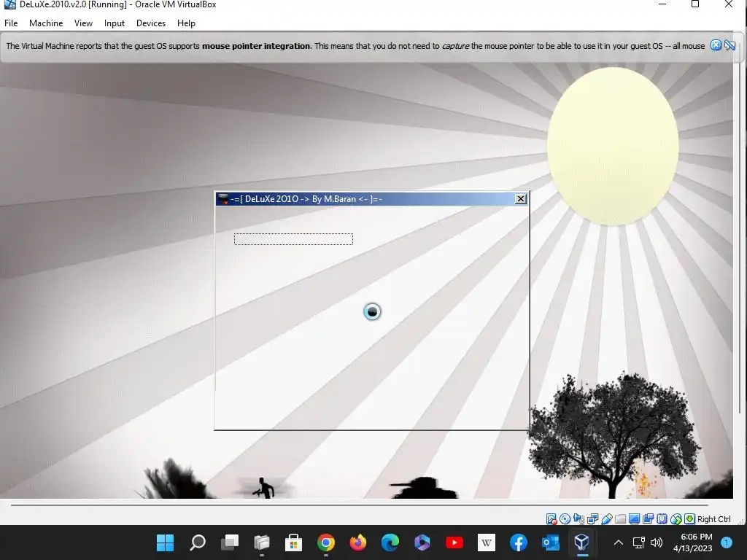
Task: Maximize the VirtualBox window
Action: click(695, 4)
